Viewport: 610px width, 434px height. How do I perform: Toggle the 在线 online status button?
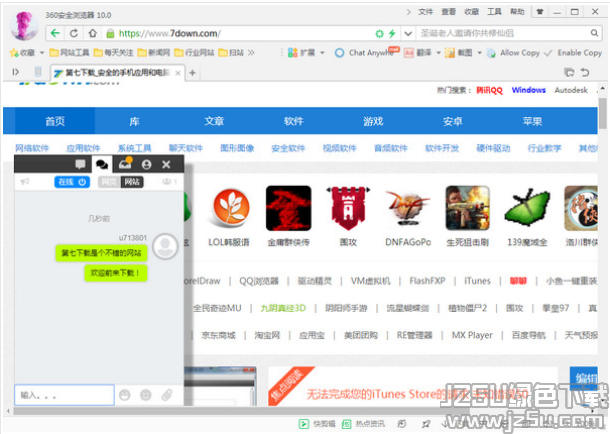pos(72,182)
